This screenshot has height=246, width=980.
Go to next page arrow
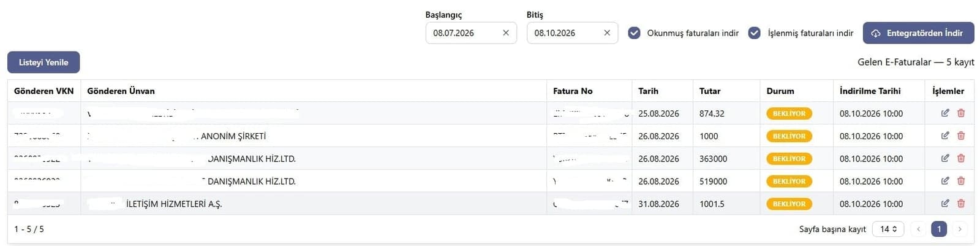960,229
